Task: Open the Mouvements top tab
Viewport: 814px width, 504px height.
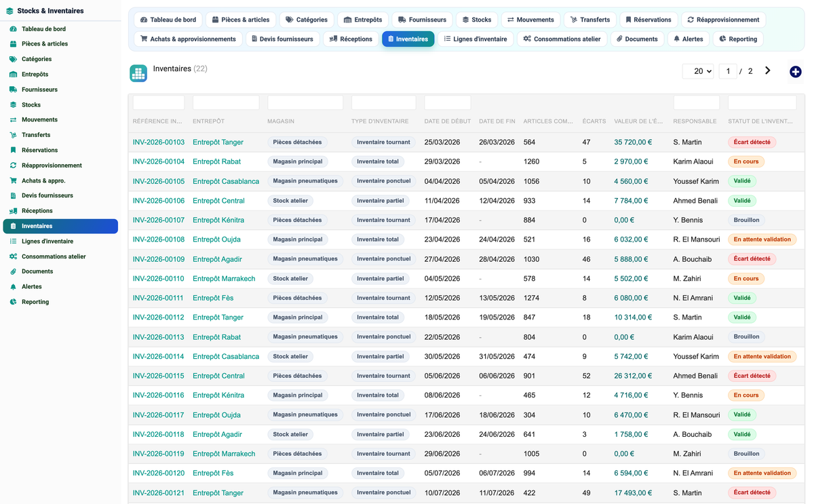Action: pos(530,20)
